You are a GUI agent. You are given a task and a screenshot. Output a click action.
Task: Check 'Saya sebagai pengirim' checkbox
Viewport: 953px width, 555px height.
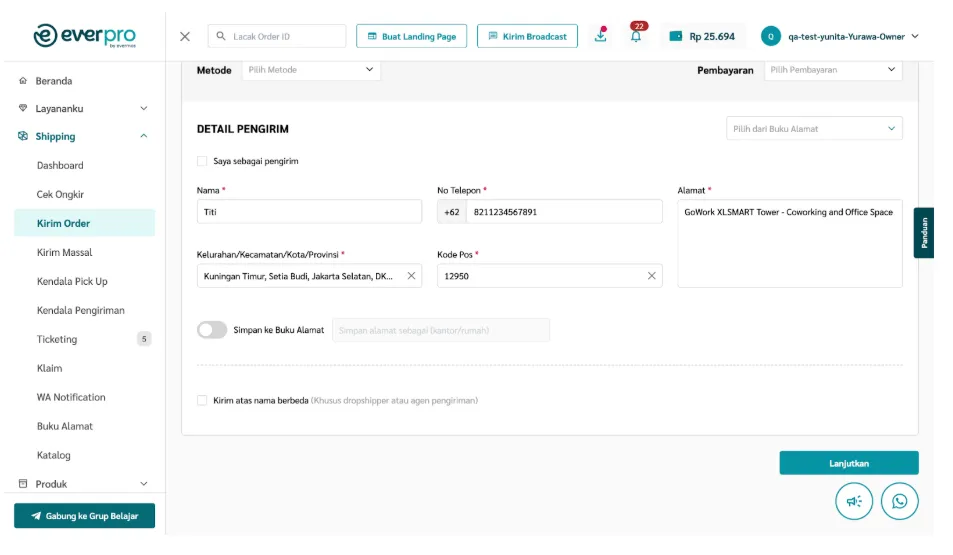[202, 161]
